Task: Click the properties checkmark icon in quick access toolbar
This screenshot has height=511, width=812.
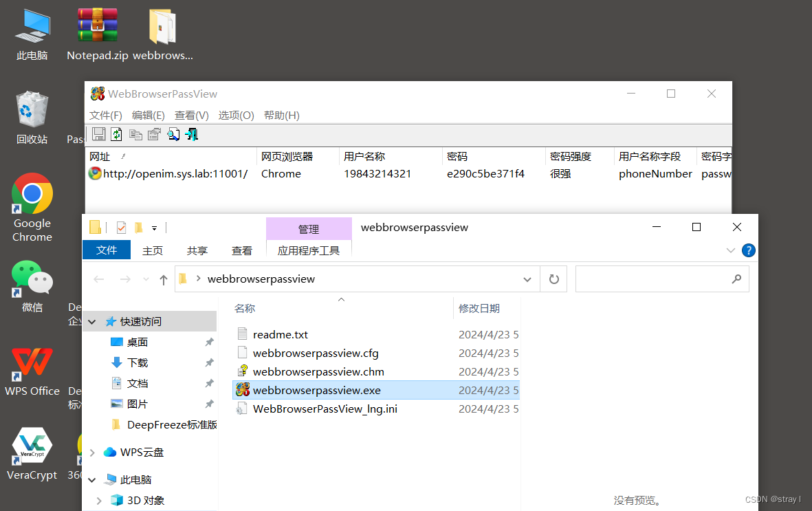Action: point(121,228)
